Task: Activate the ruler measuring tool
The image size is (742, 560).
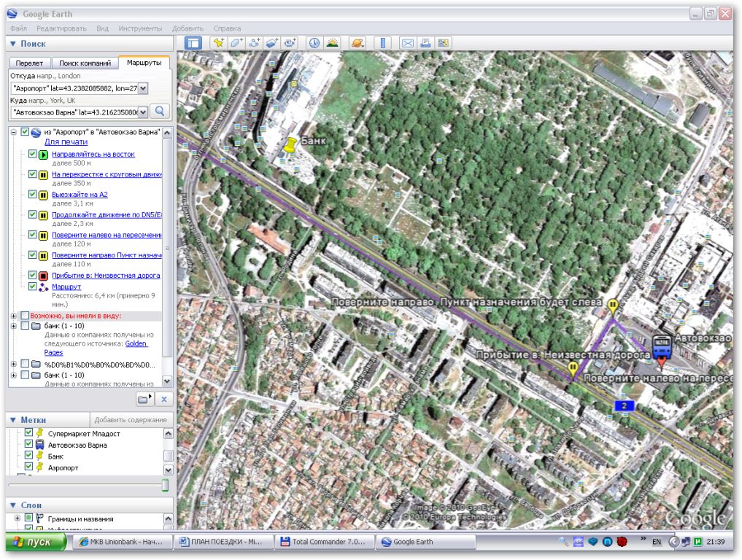Action: [x=383, y=43]
